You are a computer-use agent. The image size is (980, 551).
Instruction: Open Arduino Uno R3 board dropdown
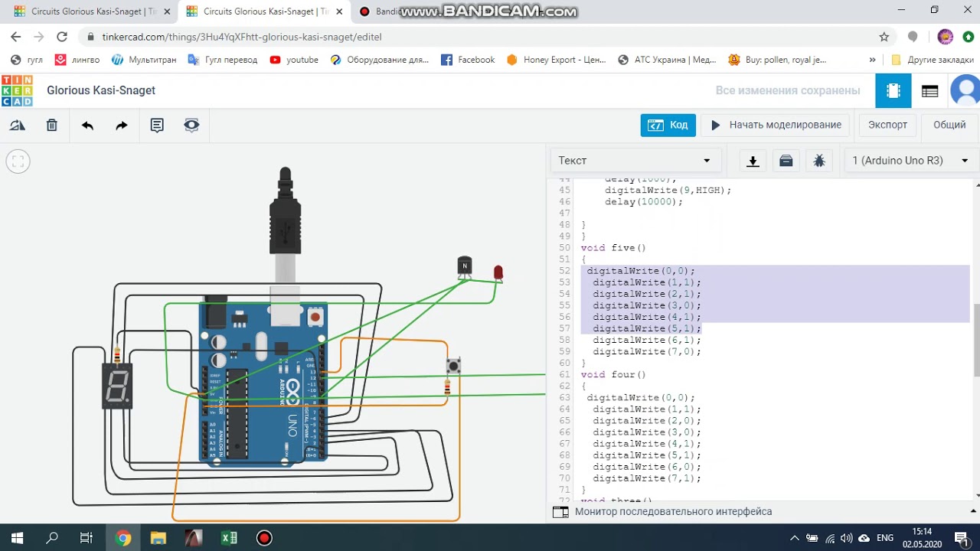[x=910, y=161]
